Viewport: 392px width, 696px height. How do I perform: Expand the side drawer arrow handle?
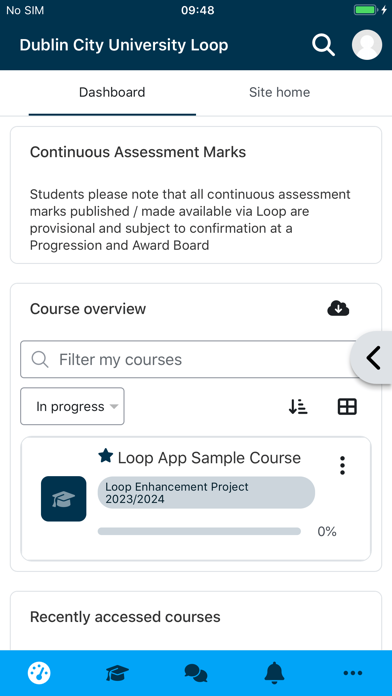tap(372, 357)
